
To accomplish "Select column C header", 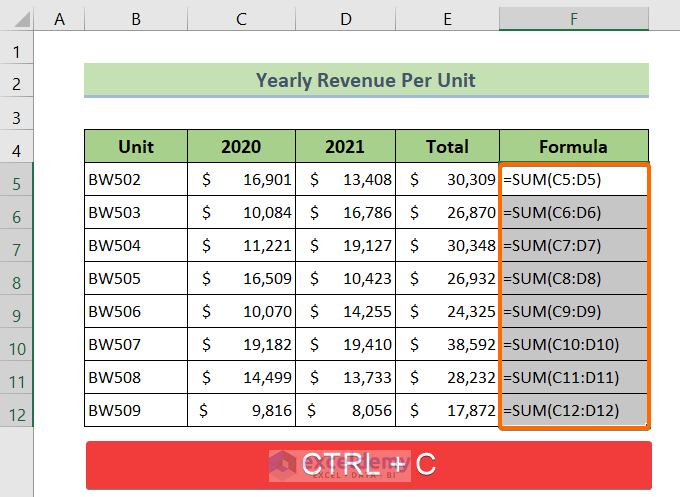I will point(241,16).
